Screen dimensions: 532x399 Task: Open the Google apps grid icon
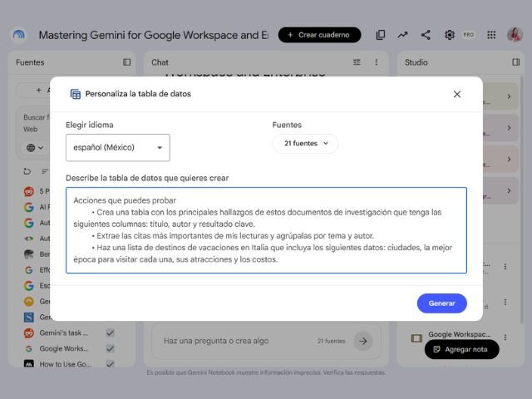(x=491, y=35)
